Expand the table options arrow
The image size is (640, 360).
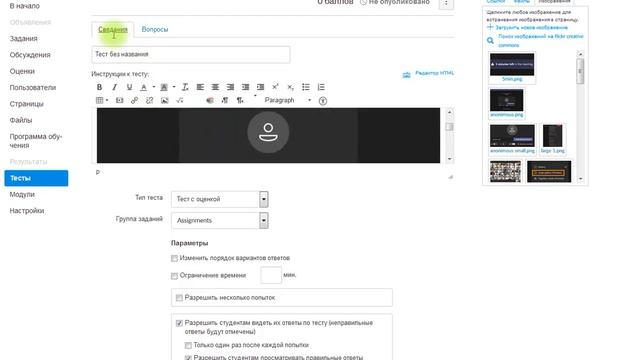(107, 100)
